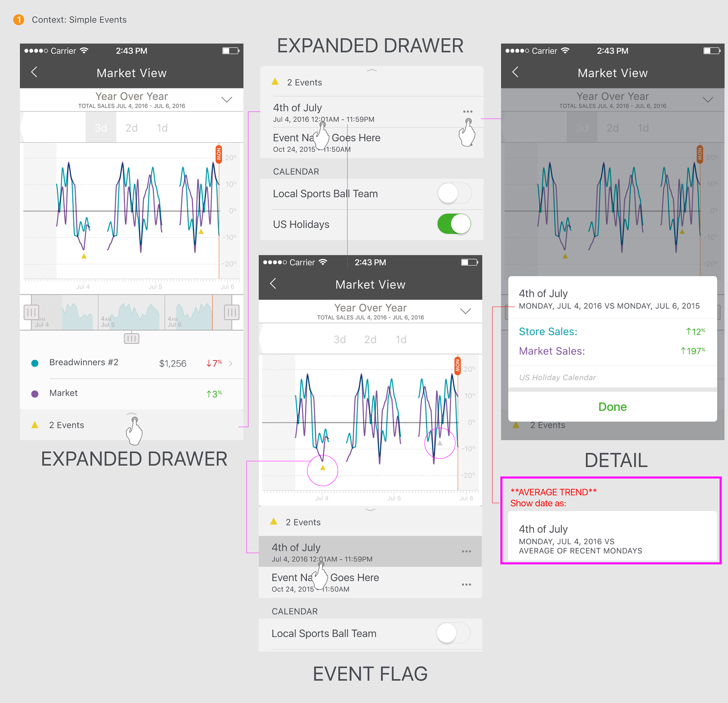Image resolution: width=728 pixels, height=703 pixels.
Task: Click US Holiday Calendar label in detail card
Action: click(557, 377)
